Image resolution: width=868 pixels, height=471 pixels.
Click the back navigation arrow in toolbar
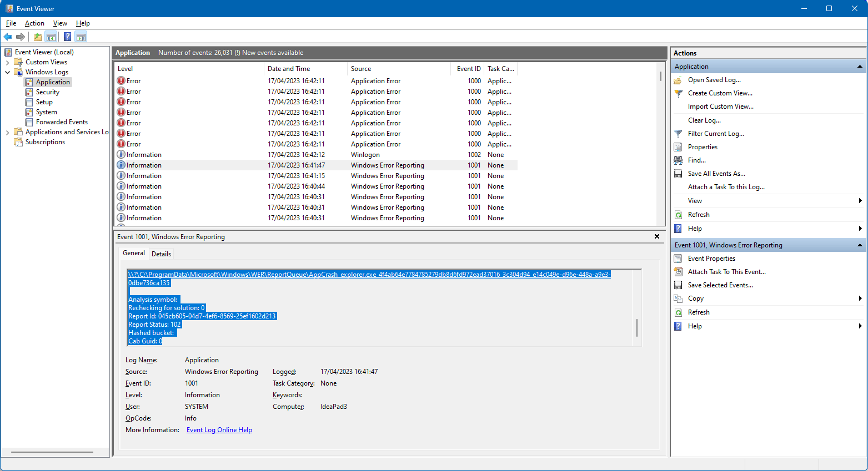[8, 37]
